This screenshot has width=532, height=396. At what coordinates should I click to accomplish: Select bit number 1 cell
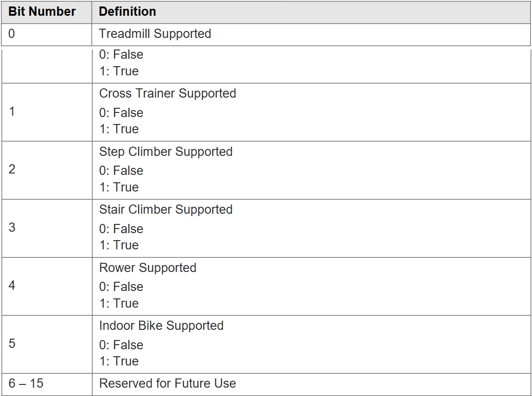(x=12, y=111)
